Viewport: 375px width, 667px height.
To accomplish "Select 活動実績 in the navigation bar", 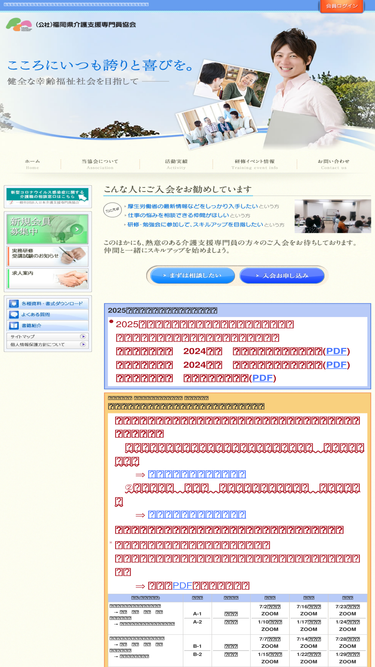I will pyautogui.click(x=176, y=164).
